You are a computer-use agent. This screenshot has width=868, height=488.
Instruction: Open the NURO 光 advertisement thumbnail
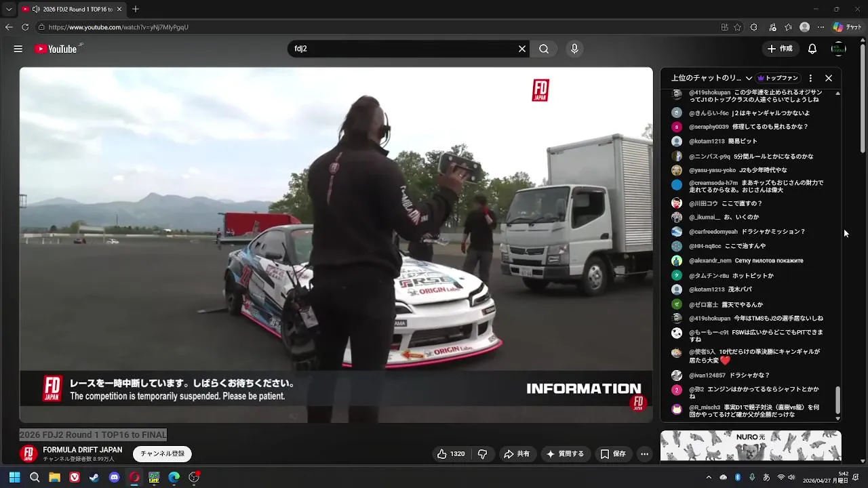tap(751, 446)
